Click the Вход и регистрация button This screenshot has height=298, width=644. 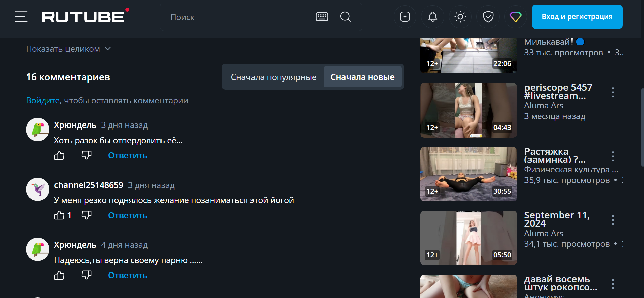click(x=577, y=17)
